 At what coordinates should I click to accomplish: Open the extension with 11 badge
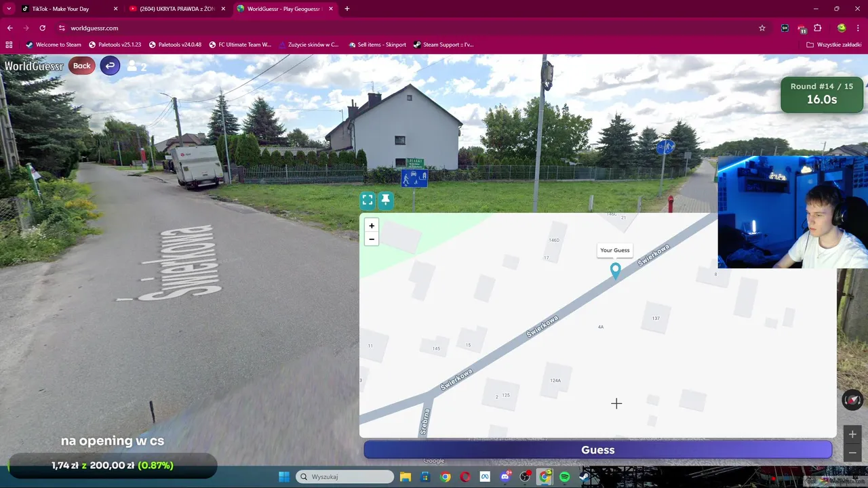coord(802,28)
